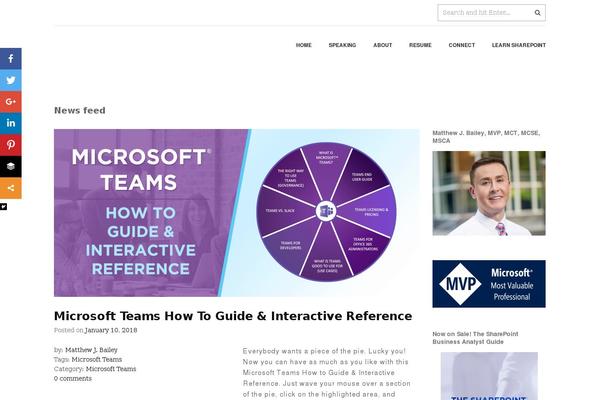Click the post date January 10, 2018
600x400 pixels.
(x=111, y=330)
